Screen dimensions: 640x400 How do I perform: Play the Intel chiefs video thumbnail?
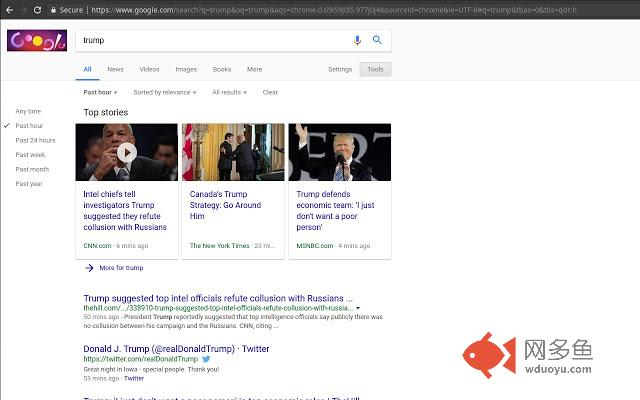[x=127, y=152]
